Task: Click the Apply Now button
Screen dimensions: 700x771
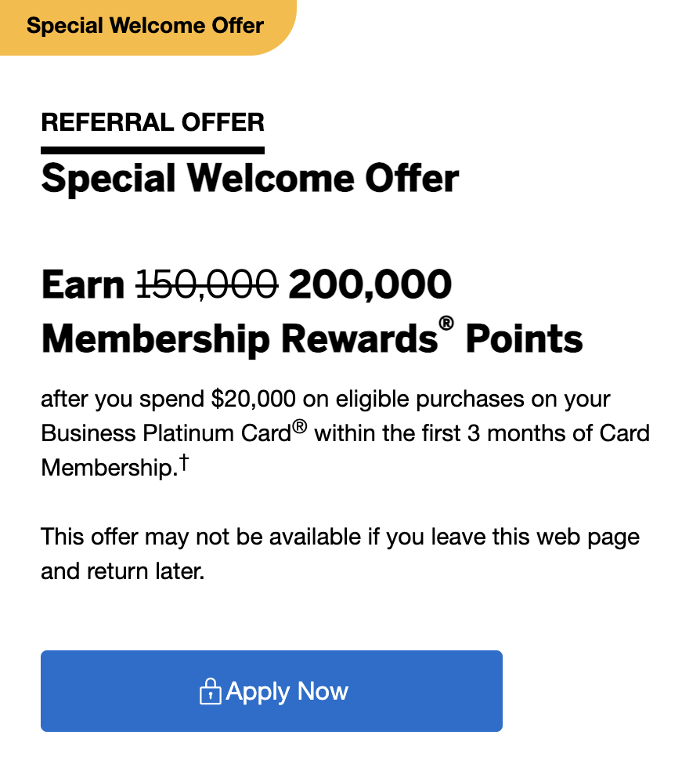Action: [271, 690]
